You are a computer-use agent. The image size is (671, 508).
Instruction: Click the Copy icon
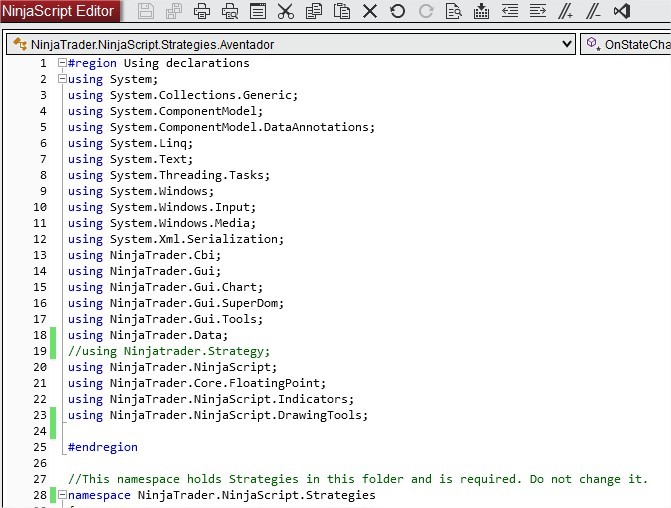314,11
